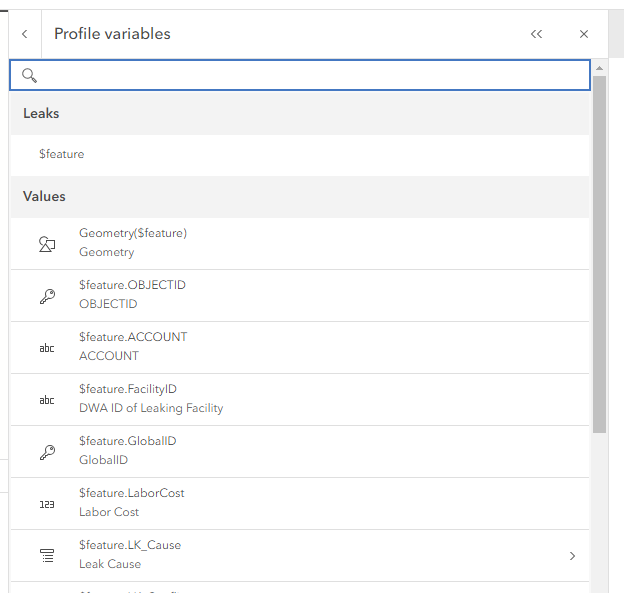624x593 pixels.
Task: Type in the variable search field
Action: (x=310, y=75)
